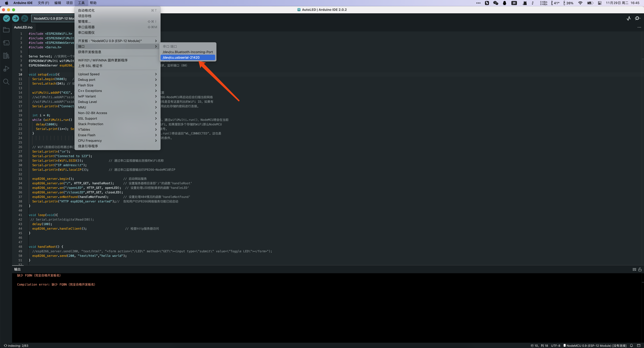
Task: Expand the VTables submenu
Action: pos(118,129)
